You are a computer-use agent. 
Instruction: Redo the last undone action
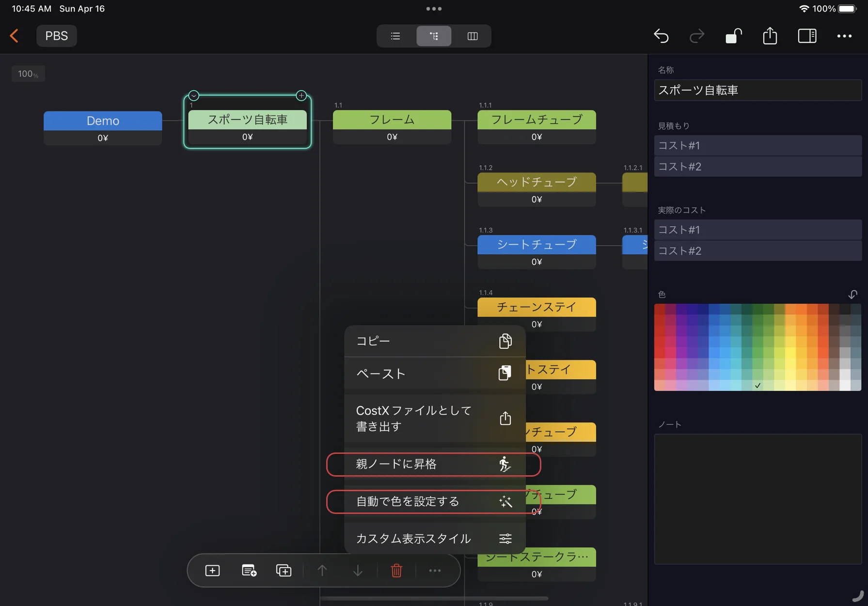[x=696, y=36]
